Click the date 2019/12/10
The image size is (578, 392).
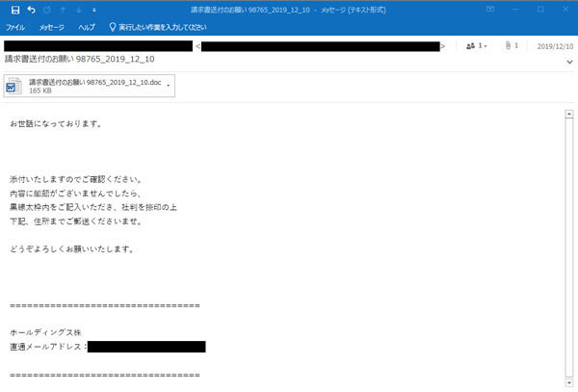pyautogui.click(x=555, y=46)
